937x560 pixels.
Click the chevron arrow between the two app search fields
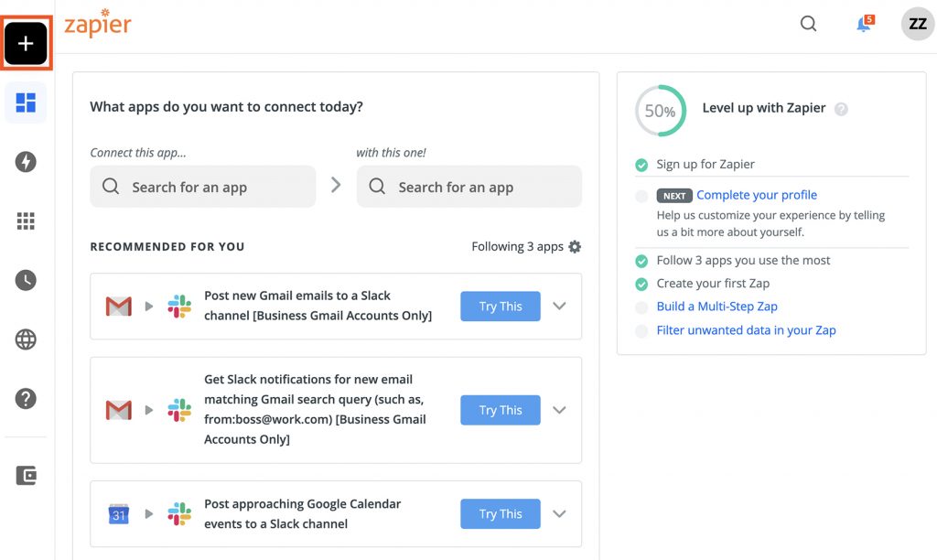(x=336, y=185)
